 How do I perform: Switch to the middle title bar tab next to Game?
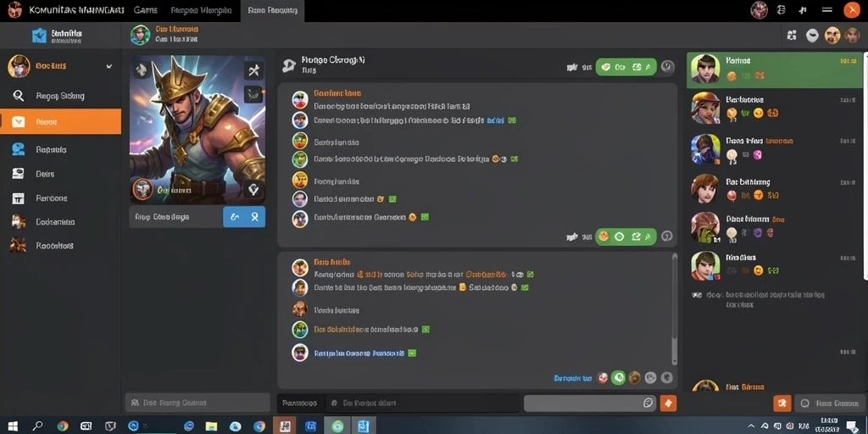[x=200, y=10]
